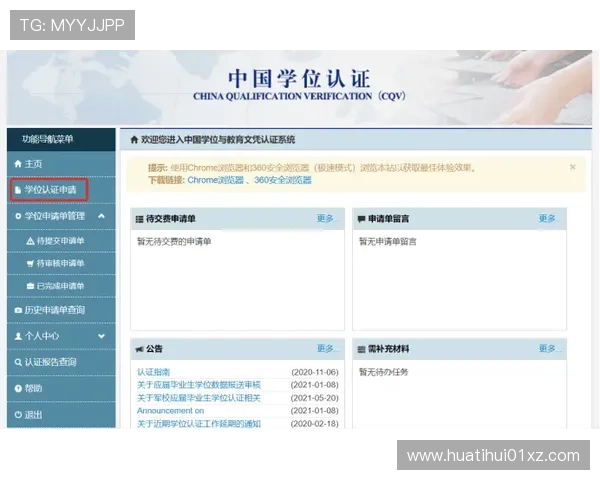The height and width of the screenshot is (480, 600).
Task: Click 更多 in 待交费申请单 panel
Action: click(327, 219)
